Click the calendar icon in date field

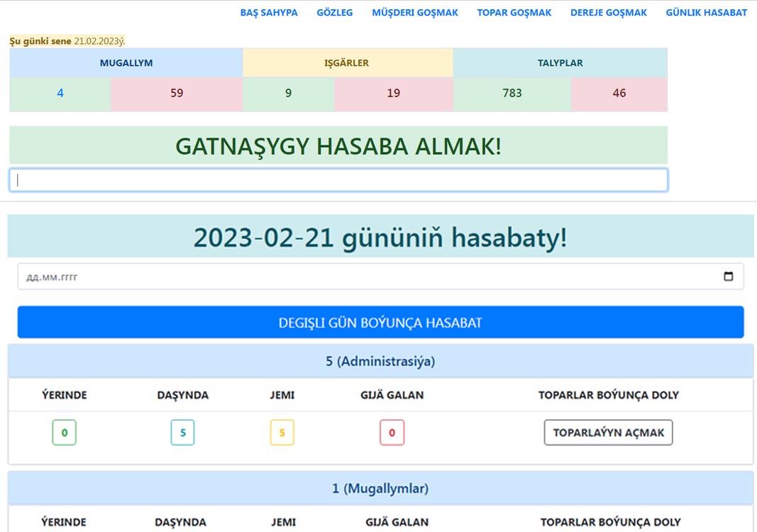[x=729, y=276]
